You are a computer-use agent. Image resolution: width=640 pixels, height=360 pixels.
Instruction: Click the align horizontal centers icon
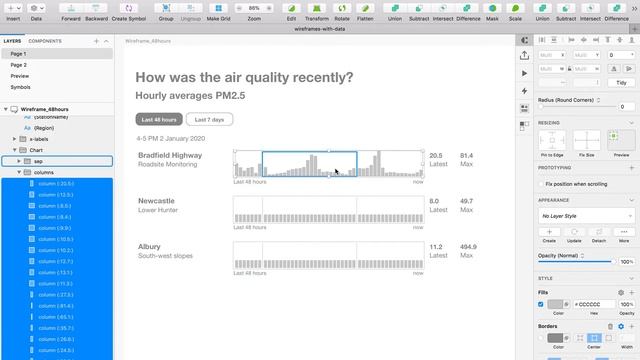(x=584, y=40)
